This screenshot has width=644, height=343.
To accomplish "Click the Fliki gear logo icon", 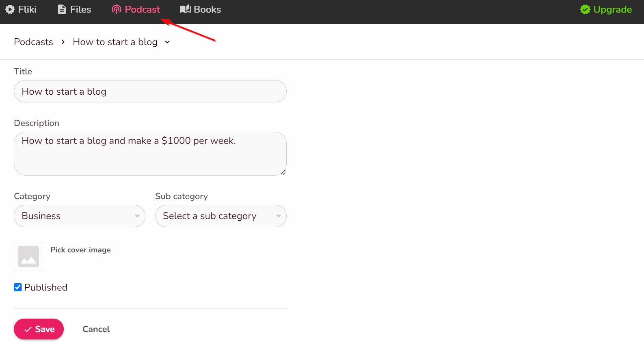I will coord(10,9).
